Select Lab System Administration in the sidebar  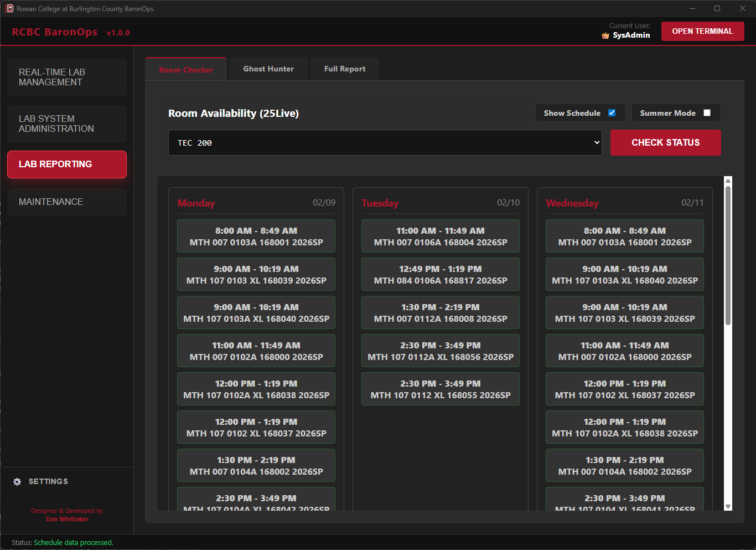[x=66, y=124]
